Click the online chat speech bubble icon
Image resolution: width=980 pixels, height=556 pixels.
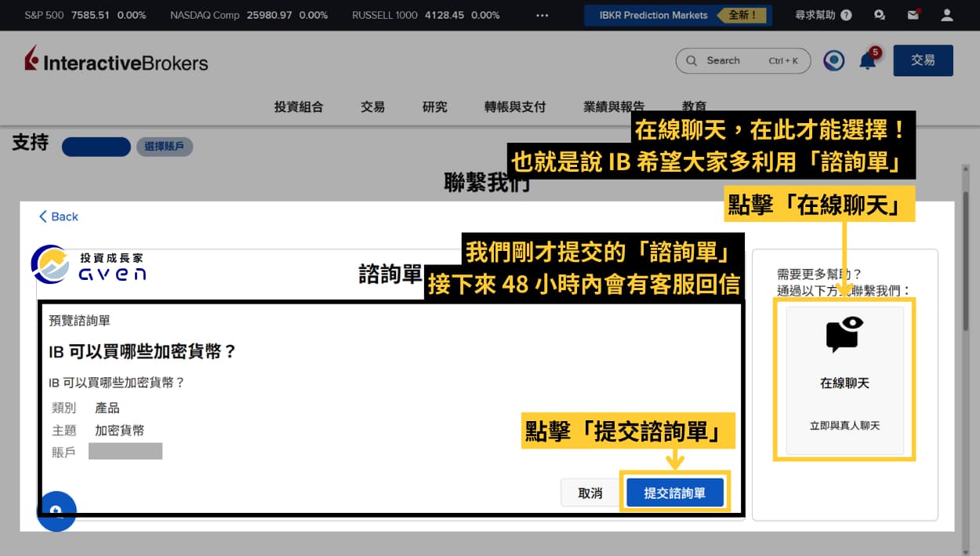844,334
